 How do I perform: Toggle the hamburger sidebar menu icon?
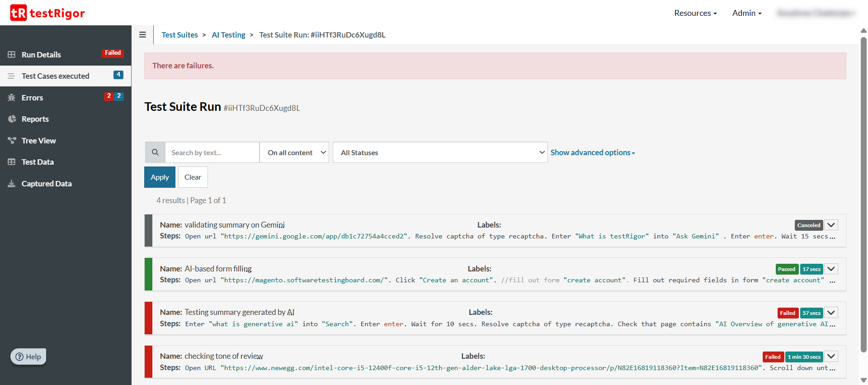(142, 35)
